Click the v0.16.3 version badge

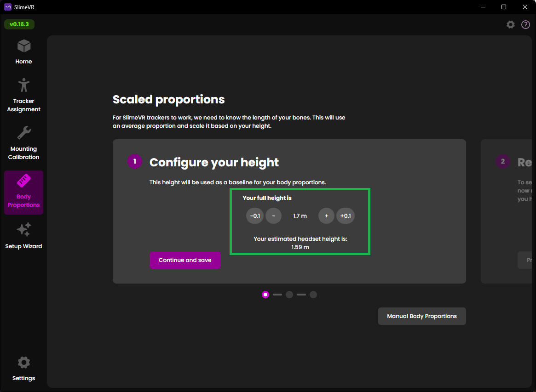click(19, 24)
